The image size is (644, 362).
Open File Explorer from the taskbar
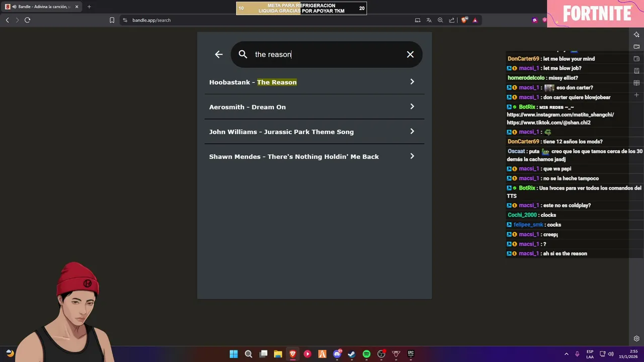[278, 354]
